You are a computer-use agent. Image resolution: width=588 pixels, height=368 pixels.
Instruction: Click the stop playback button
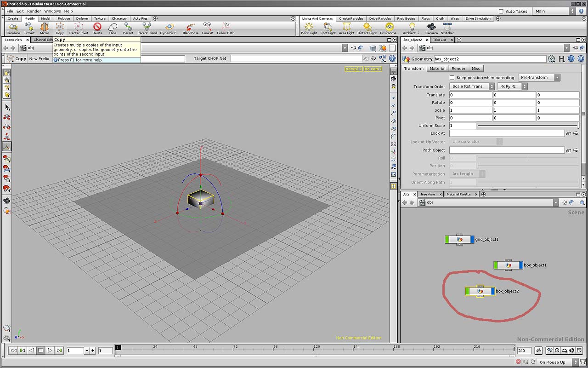(x=41, y=351)
